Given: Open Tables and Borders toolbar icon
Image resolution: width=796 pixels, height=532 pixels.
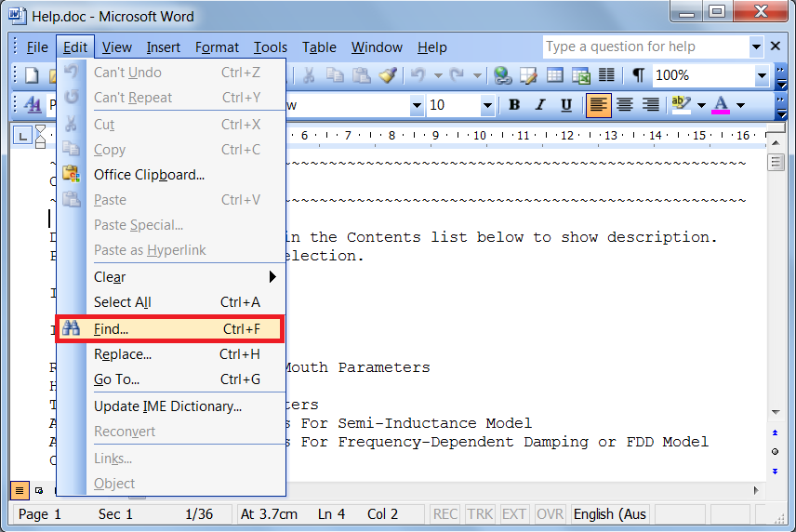Looking at the screenshot, I should pos(528,75).
